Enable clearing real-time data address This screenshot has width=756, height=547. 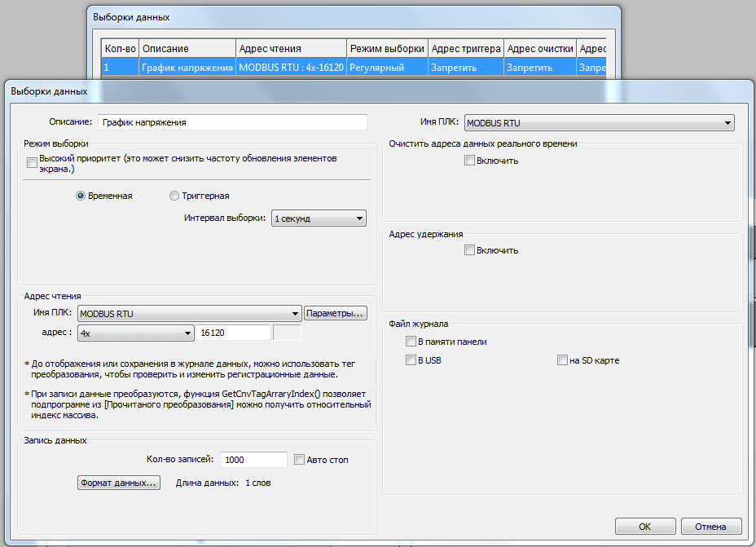point(469,161)
